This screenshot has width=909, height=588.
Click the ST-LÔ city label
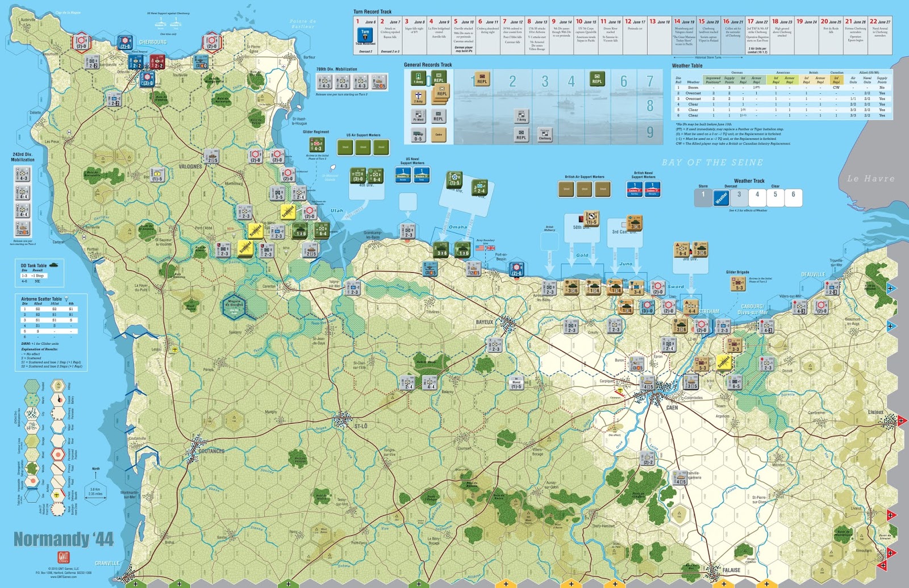361,426
